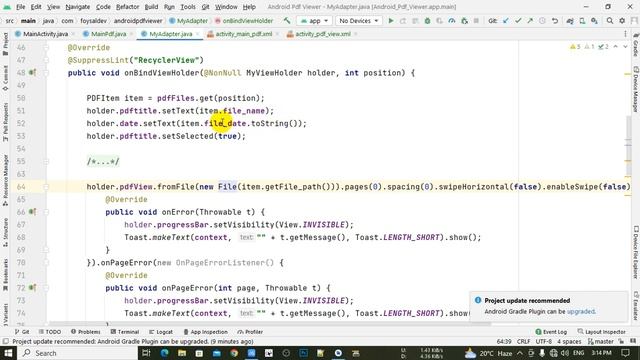The image size is (640, 360).
Task: Open Layout Inspector button
Action: pyautogui.click(x=602, y=332)
